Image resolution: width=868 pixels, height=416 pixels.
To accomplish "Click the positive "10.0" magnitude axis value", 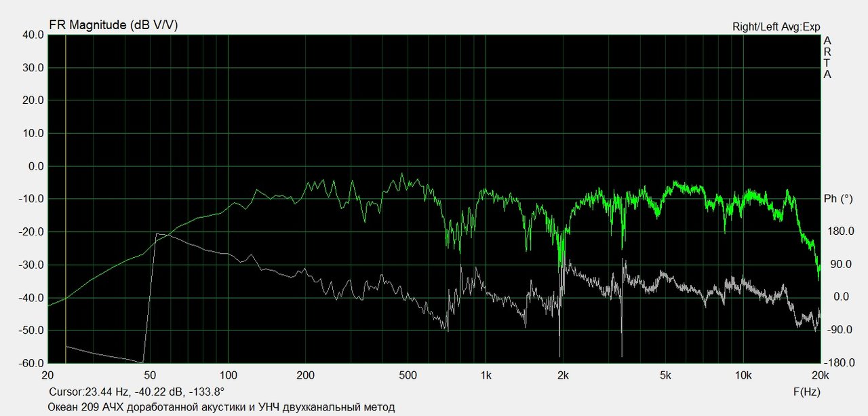I will coord(32,134).
